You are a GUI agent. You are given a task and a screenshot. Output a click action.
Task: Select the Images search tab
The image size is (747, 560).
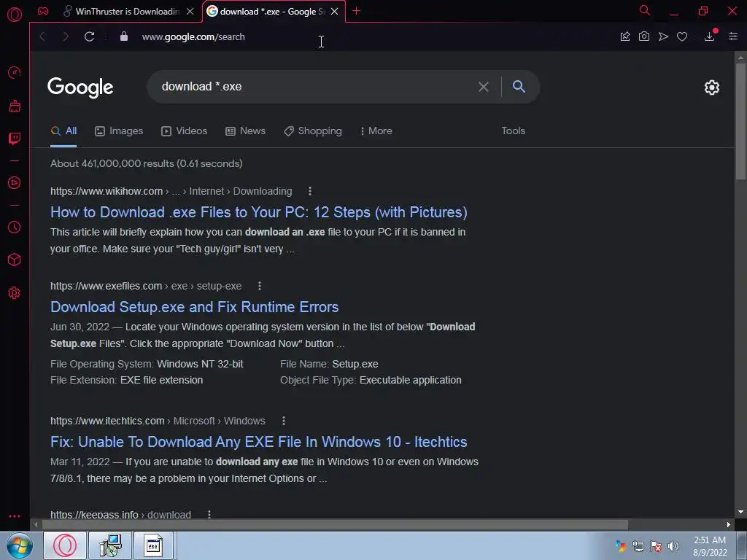point(119,131)
